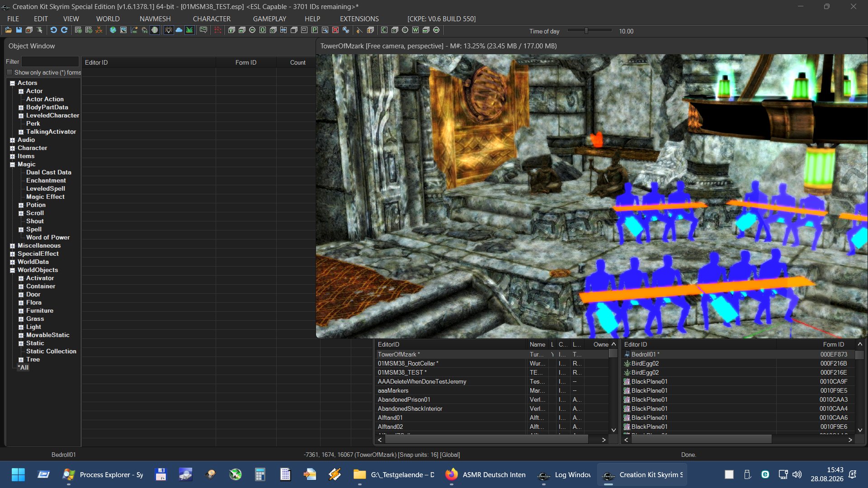The width and height of the screenshot is (868, 488).
Task: Click the volume speaker tray icon
Action: [x=797, y=474]
